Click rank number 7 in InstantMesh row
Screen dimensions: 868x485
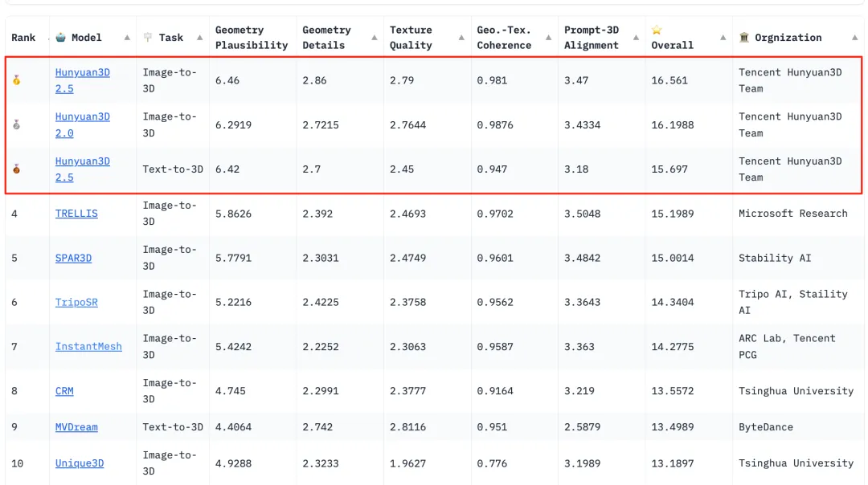coord(14,347)
